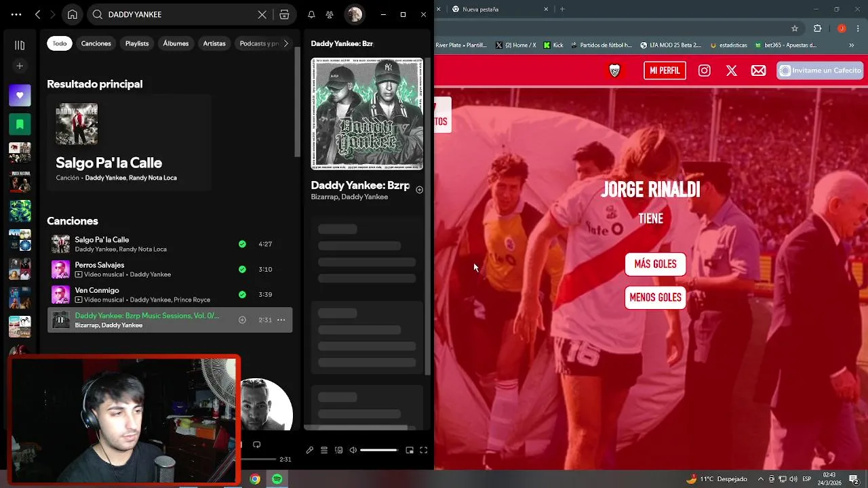
Task: Open Spotify Browse icon beside search
Action: (284, 14)
